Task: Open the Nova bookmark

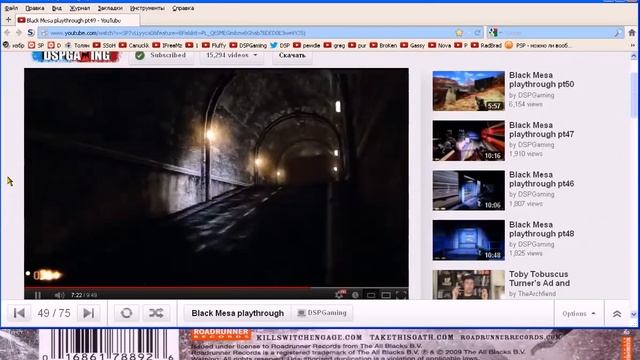Action: coord(440,45)
